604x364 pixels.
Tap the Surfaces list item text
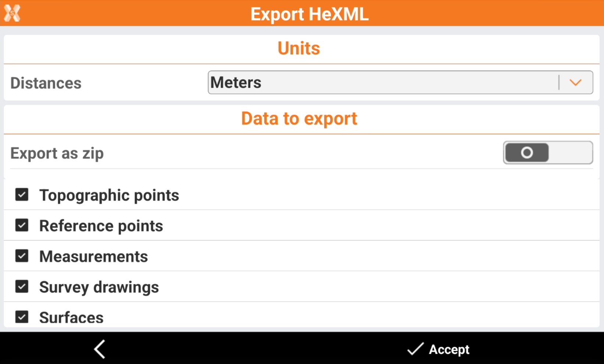click(x=71, y=318)
